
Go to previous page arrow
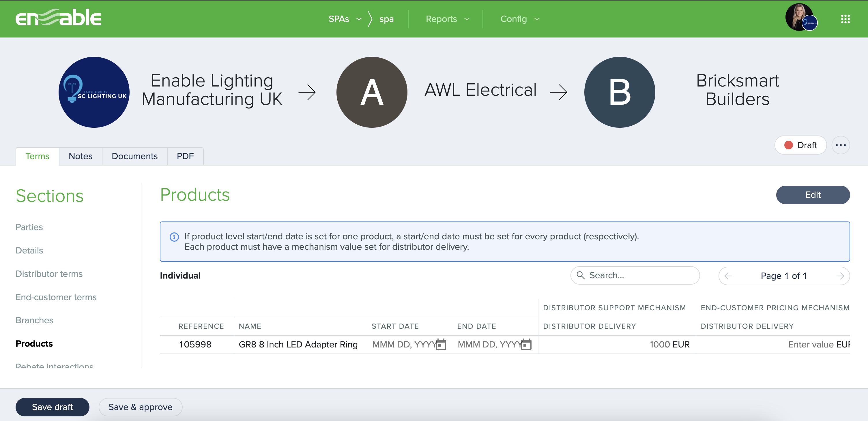pyautogui.click(x=728, y=276)
